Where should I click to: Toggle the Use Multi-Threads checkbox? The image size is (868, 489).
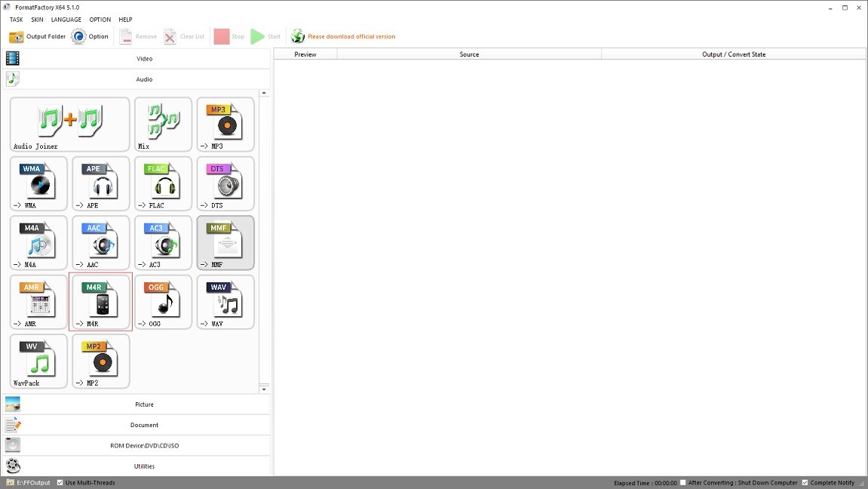[60, 482]
